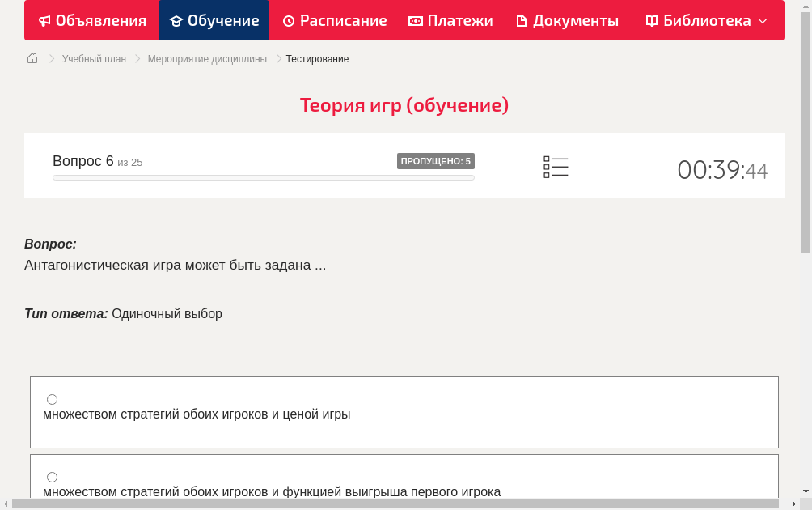Select the first answer option box
The width and height of the screenshot is (812, 510).
pos(404,412)
